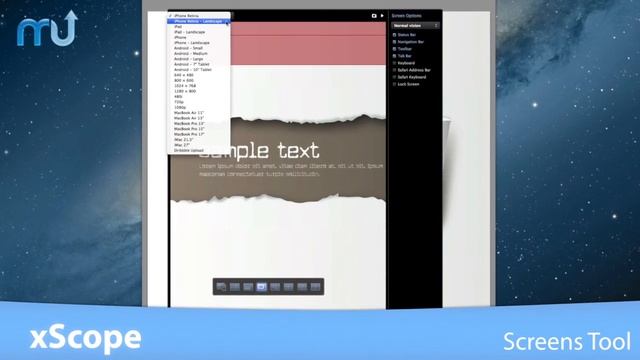Image resolution: width=640 pixels, height=360 pixels.
Task: Pick the plain iPhone menu entry
Action: point(199,38)
